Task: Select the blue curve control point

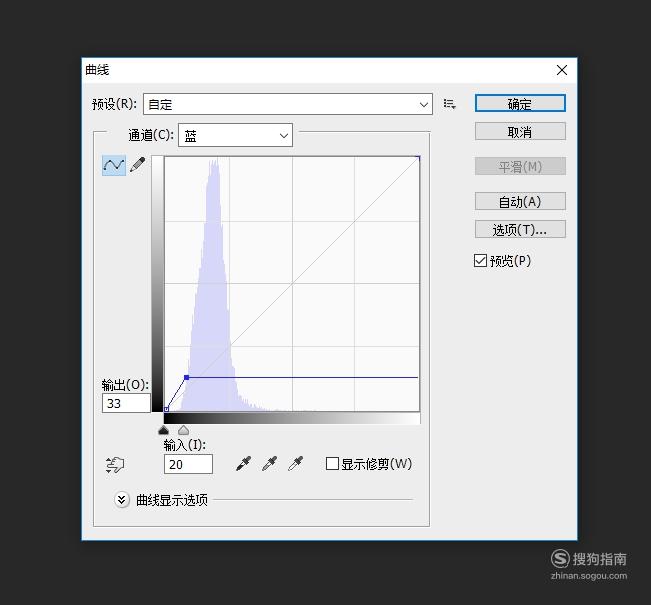Action: coord(186,377)
